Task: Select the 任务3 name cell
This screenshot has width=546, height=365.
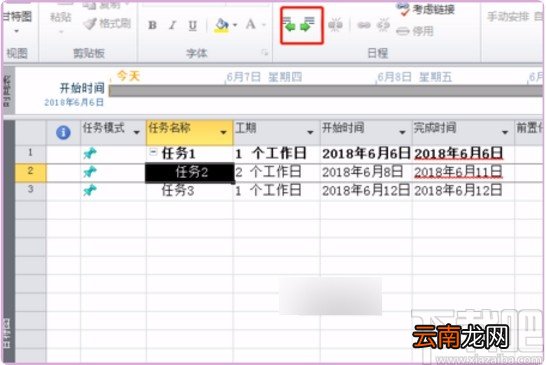Action: point(190,191)
